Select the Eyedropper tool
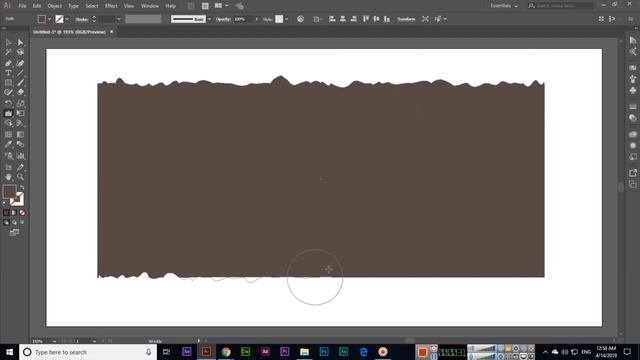 click(8, 144)
